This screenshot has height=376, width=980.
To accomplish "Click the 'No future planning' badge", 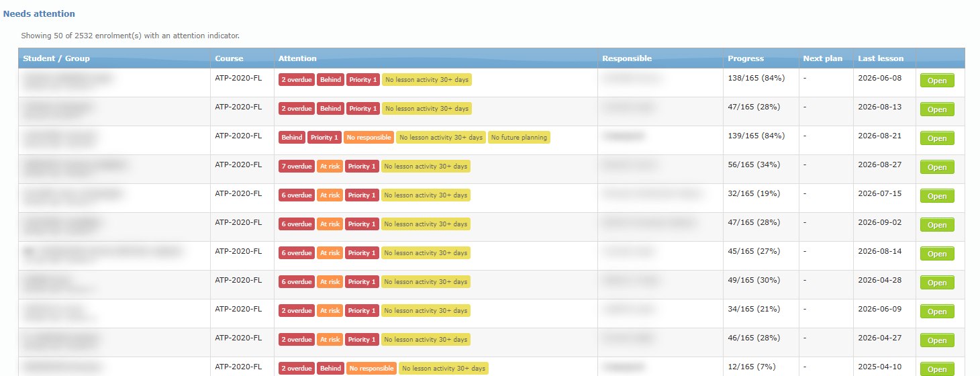I will tap(519, 137).
